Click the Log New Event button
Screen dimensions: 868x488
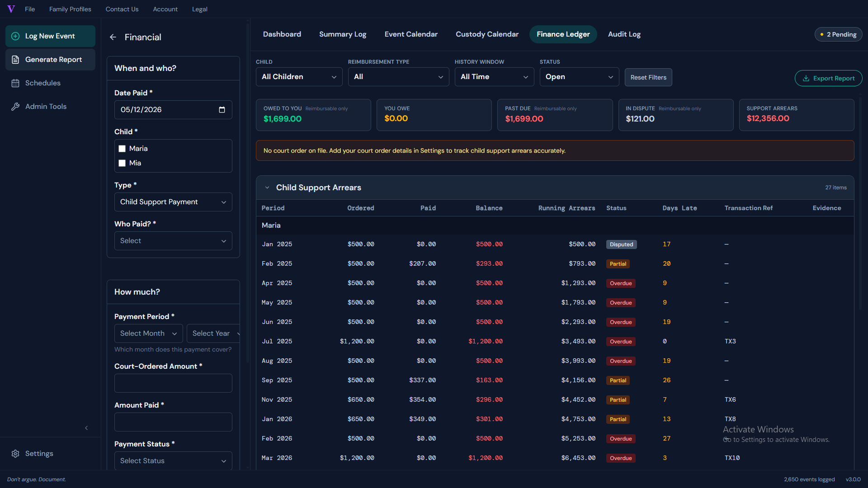click(x=50, y=36)
